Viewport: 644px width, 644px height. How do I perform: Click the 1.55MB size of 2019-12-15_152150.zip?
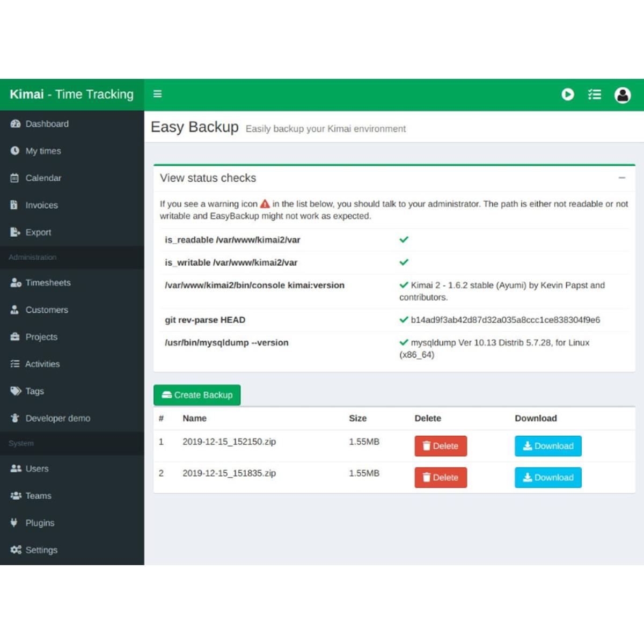point(364,442)
